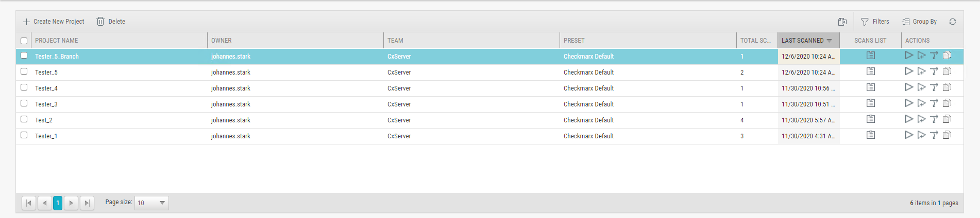Open the Group By panel
Image resolution: width=980 pixels, height=218 pixels.
tap(920, 22)
